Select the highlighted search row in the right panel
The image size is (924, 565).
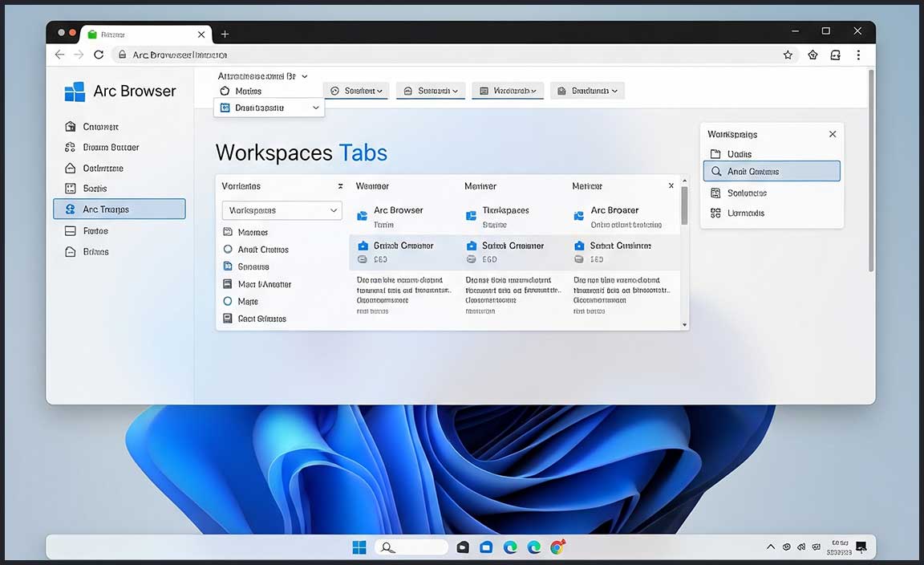tap(772, 171)
